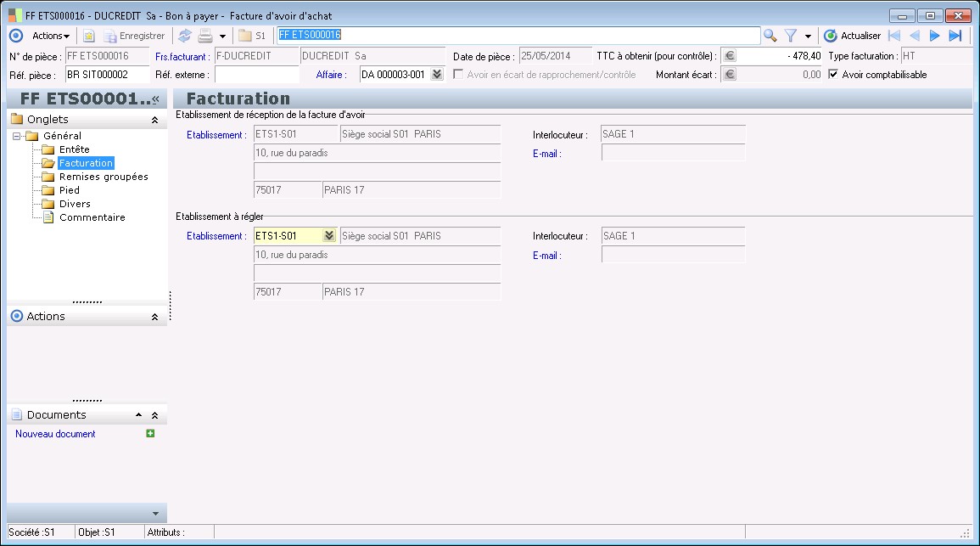Image resolution: width=980 pixels, height=546 pixels.
Task: Click the filter funnel icon
Action: (790, 36)
